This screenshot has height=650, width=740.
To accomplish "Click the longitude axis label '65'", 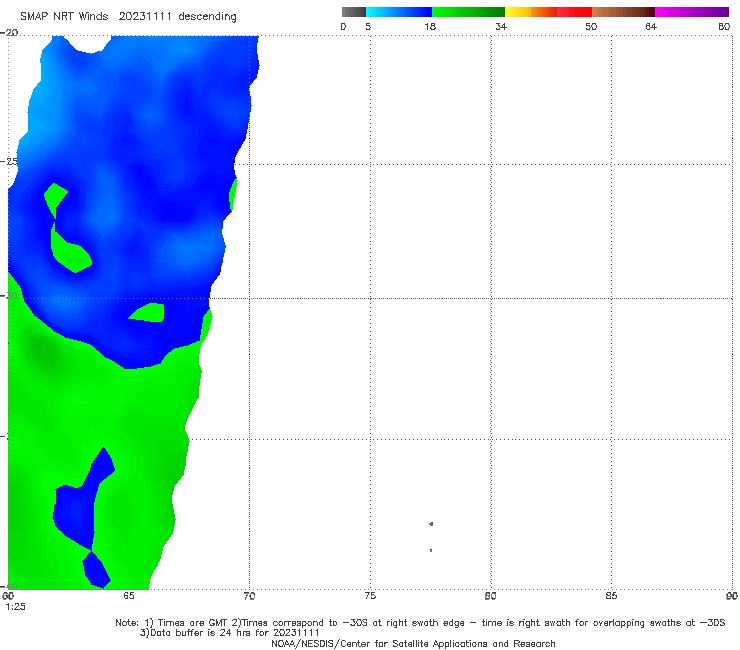I will (x=129, y=596).
